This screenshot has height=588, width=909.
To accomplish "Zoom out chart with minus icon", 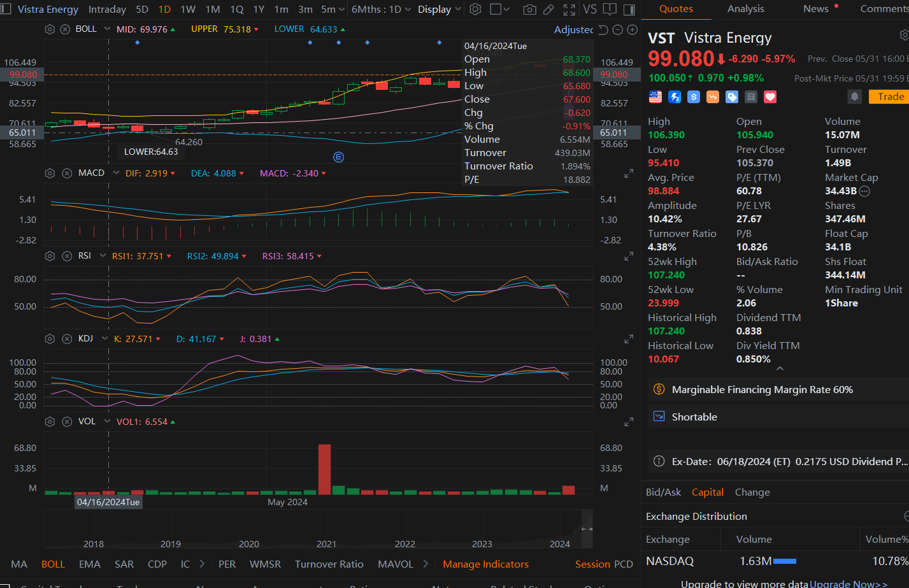I will (617, 30).
